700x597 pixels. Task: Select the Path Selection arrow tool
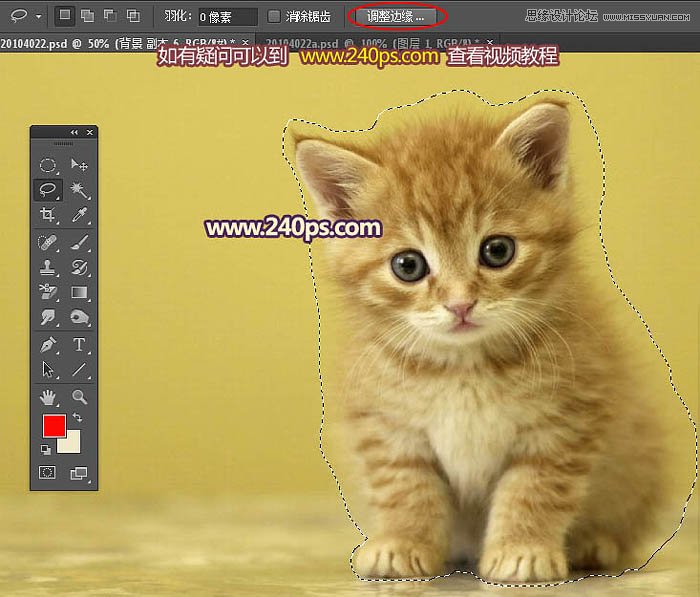click(x=48, y=370)
